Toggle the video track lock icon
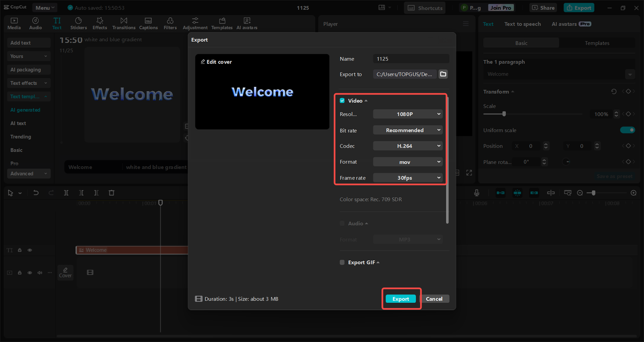This screenshot has width=644, height=342. click(x=20, y=273)
